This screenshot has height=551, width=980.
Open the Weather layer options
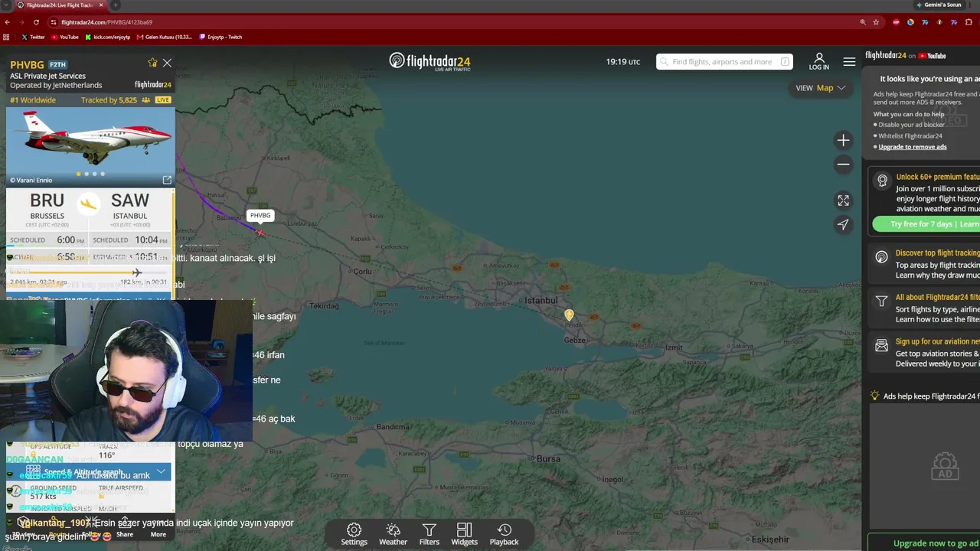393,534
